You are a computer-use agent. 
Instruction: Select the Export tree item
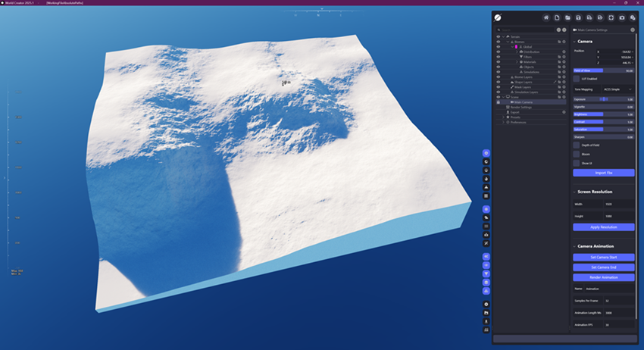coord(515,112)
